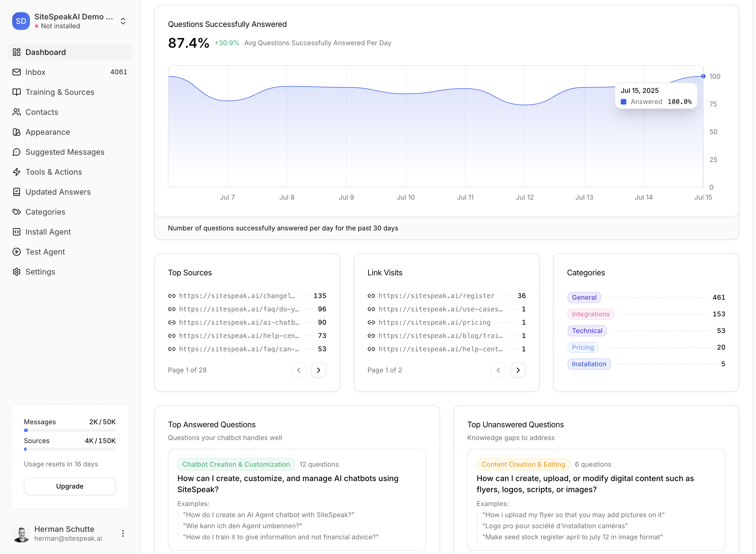The image size is (756, 554).
Task: Click the Upgrade button
Action: click(x=70, y=486)
